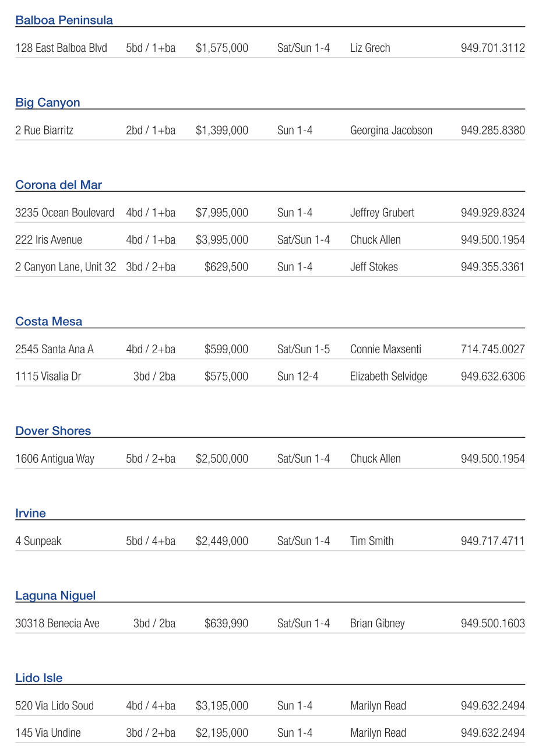Select the Corona del Mar heading

click(58, 185)
